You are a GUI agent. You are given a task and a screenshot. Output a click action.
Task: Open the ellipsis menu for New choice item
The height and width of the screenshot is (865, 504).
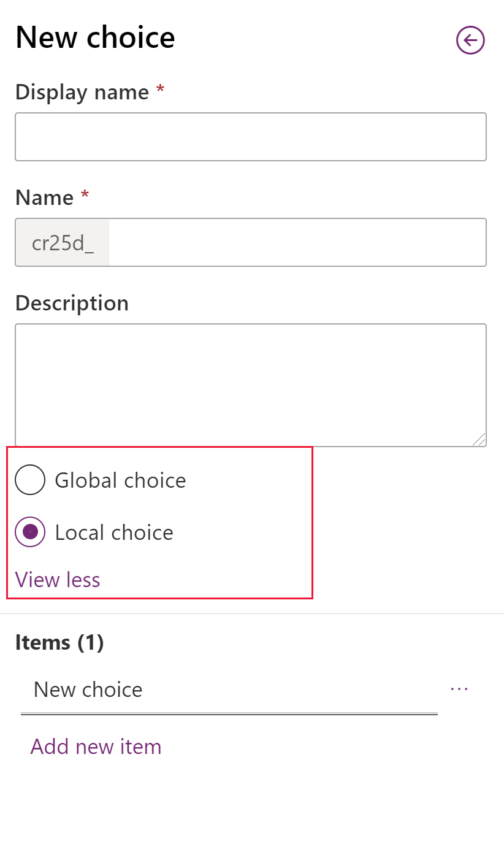click(459, 689)
